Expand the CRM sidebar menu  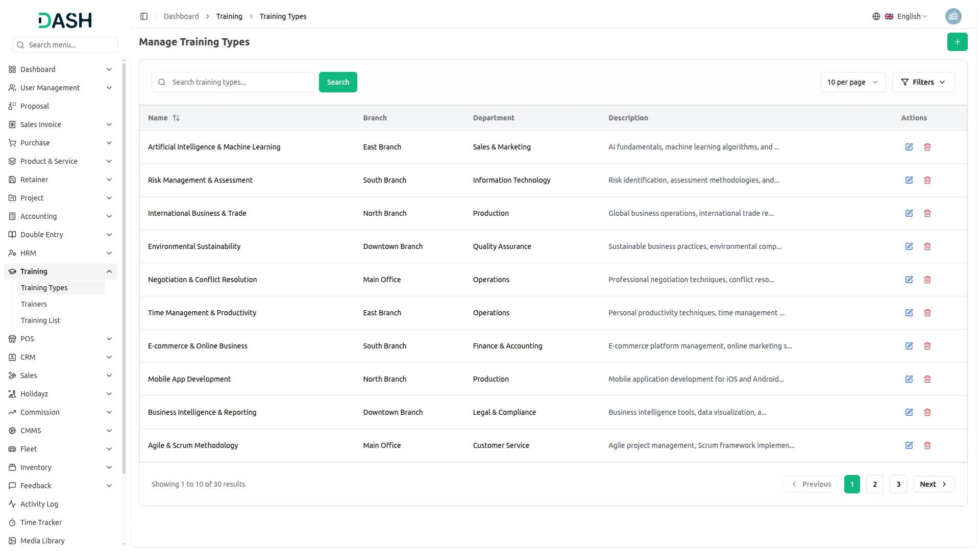click(x=60, y=357)
